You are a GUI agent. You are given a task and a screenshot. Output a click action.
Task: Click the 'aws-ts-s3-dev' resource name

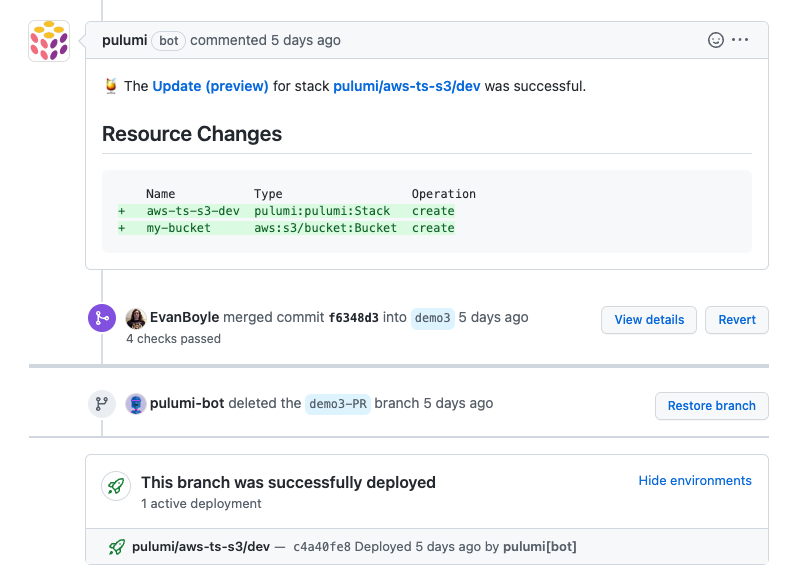[193, 211]
